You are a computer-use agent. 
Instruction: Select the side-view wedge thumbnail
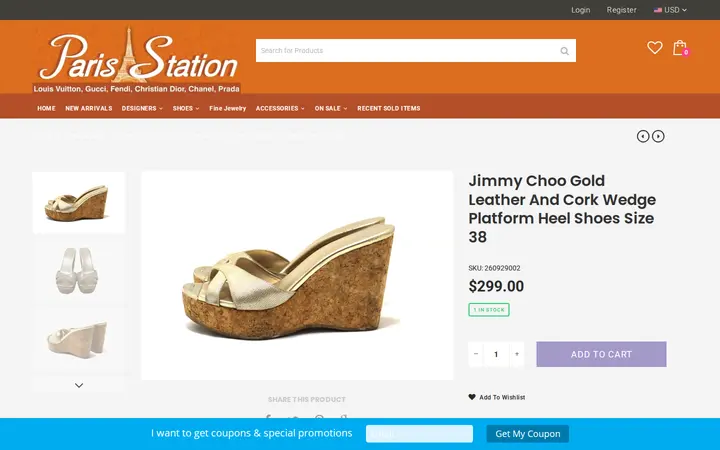coord(79,202)
